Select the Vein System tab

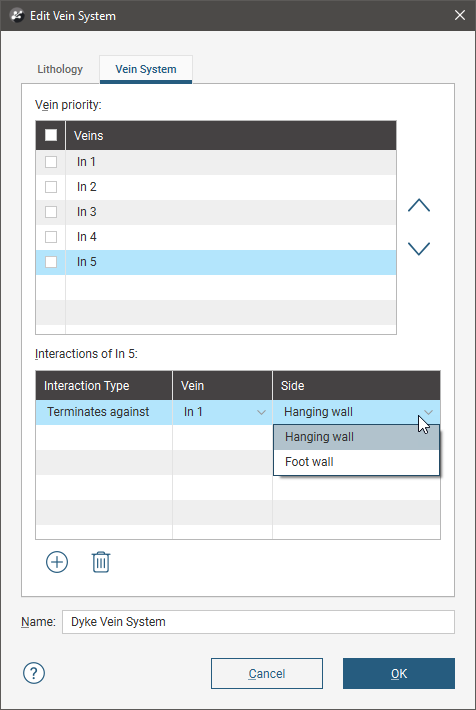click(146, 69)
